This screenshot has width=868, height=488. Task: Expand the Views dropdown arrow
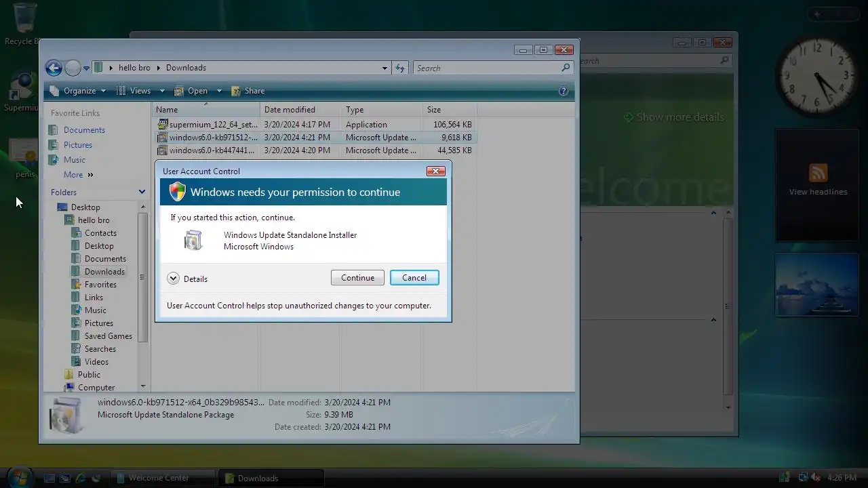[161, 91]
